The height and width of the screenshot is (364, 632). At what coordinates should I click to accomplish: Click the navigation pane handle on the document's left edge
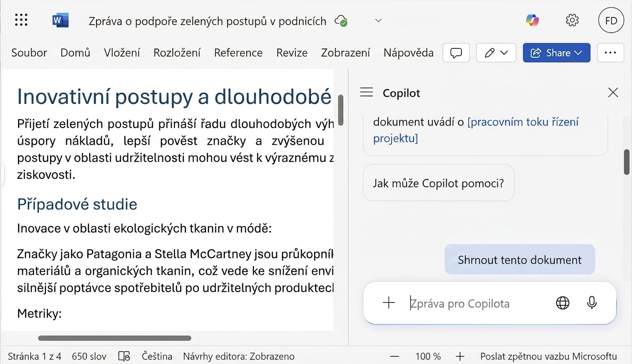click(2, 175)
